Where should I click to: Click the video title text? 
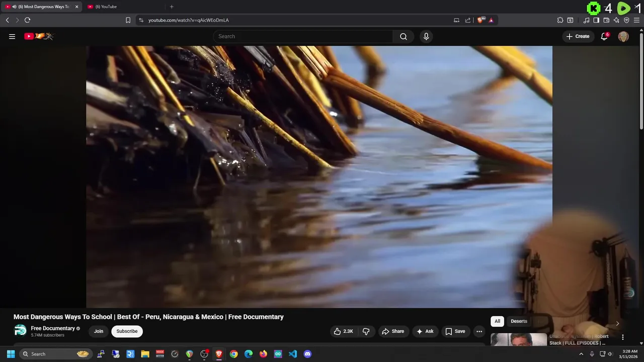(x=148, y=317)
